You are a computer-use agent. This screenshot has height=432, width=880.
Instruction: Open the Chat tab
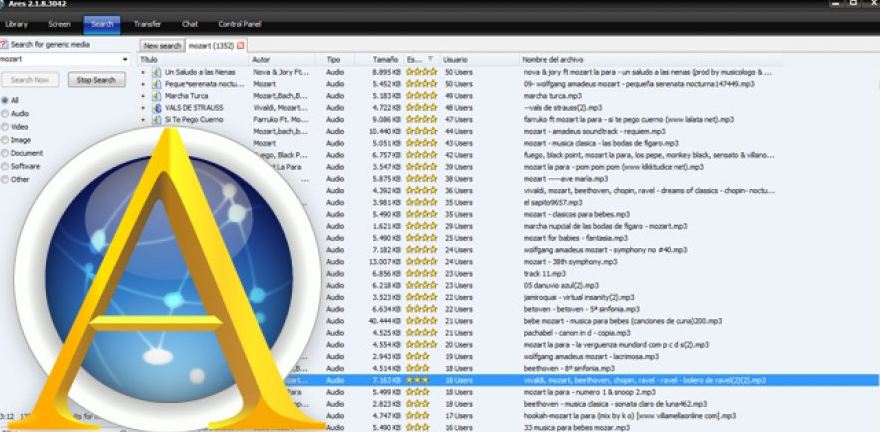click(x=190, y=25)
